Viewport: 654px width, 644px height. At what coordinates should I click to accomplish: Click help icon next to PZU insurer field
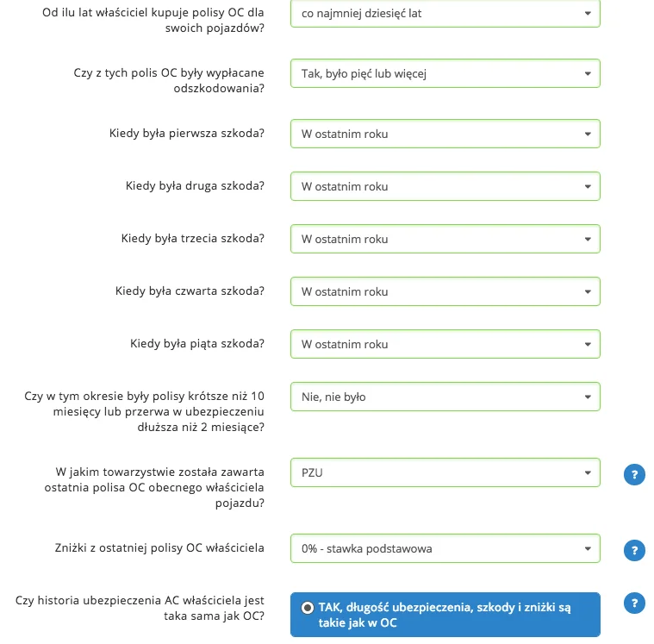(x=634, y=474)
